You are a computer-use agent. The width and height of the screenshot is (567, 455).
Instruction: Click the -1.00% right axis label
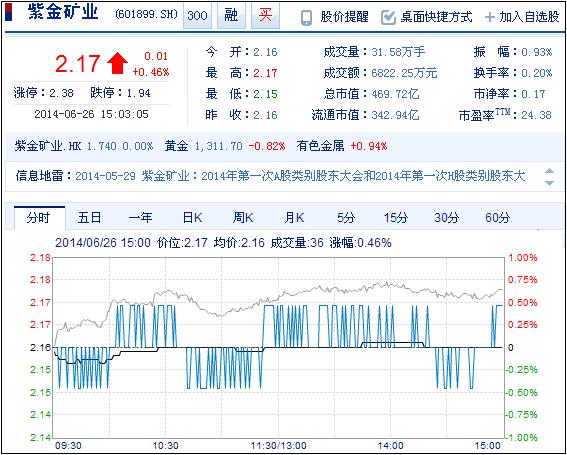point(521,437)
